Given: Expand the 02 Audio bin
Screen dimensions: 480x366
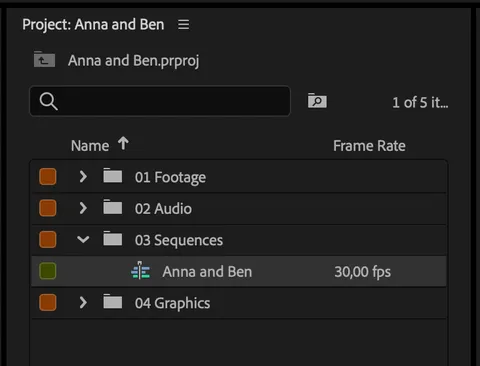Looking at the screenshot, I should coord(83,208).
